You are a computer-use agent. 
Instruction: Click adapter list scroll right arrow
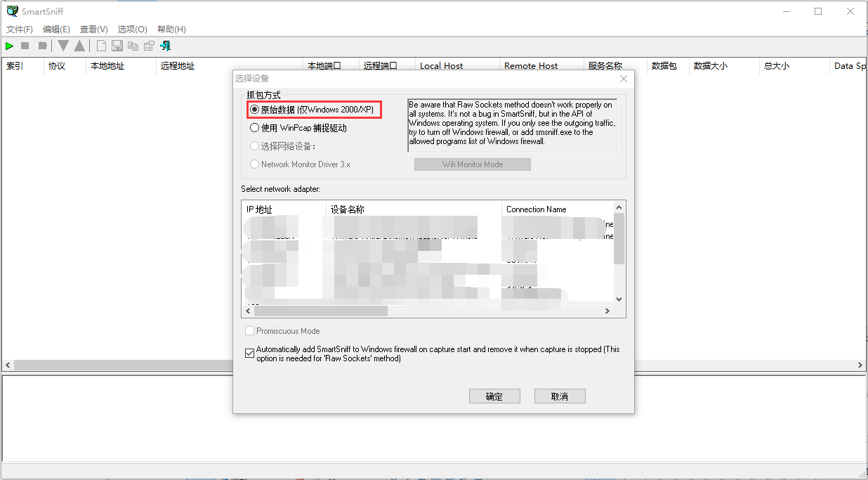(x=608, y=311)
